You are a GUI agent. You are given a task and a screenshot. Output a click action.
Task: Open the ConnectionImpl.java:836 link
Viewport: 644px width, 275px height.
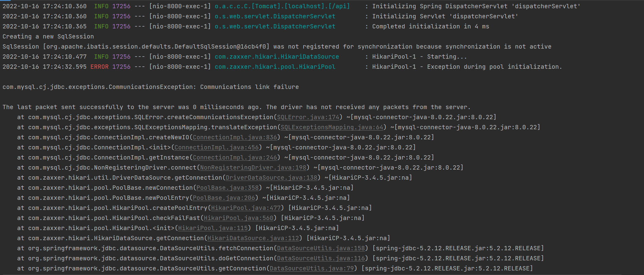pyautogui.click(x=235, y=137)
